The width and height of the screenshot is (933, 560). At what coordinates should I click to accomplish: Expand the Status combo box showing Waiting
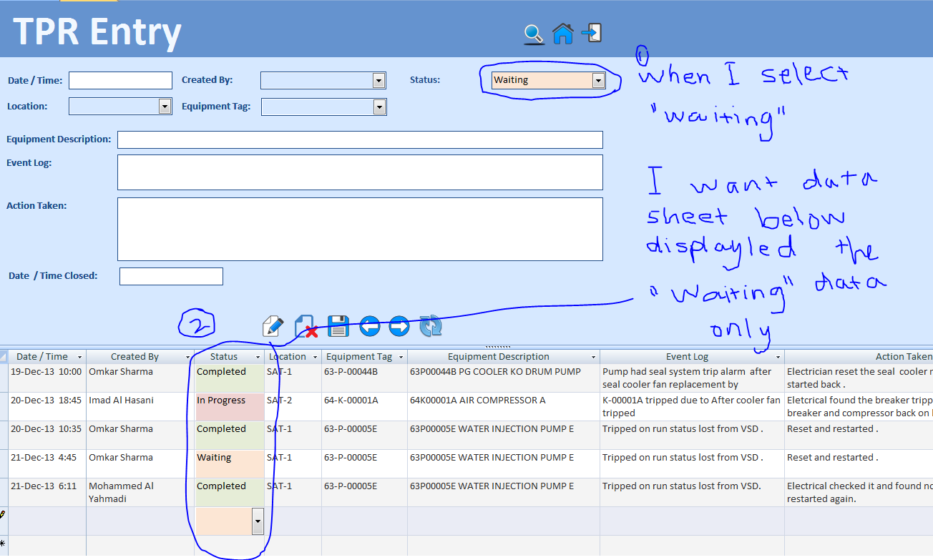pyautogui.click(x=598, y=80)
